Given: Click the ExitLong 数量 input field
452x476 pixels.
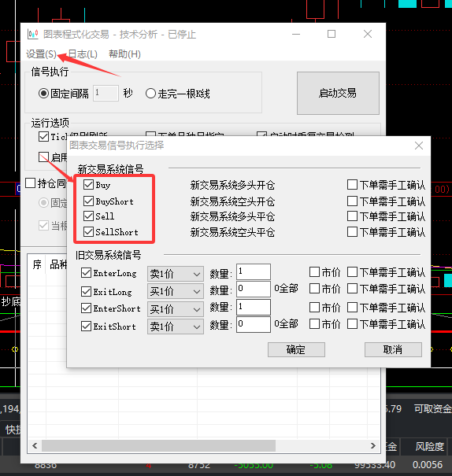Looking at the screenshot, I should click(x=254, y=289).
